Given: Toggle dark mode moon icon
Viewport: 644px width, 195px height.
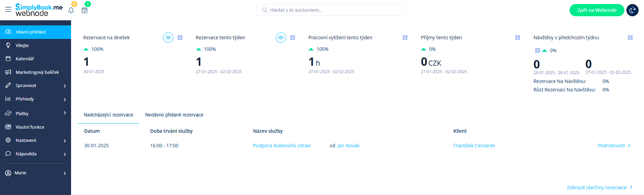Looking at the screenshot, I should pyautogui.click(x=632, y=10).
